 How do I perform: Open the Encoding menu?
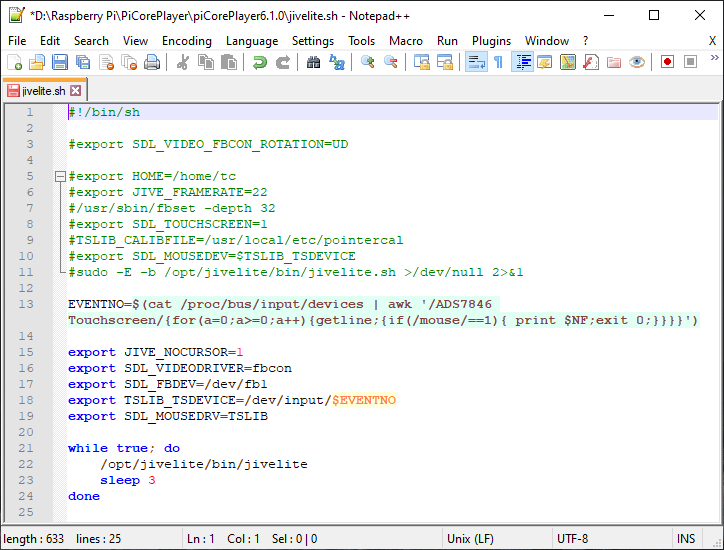(186, 41)
